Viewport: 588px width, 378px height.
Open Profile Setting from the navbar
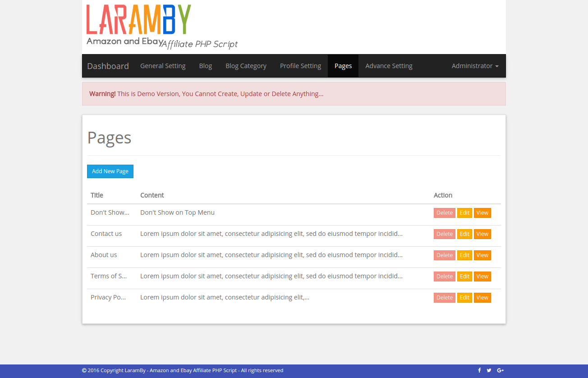(x=300, y=66)
